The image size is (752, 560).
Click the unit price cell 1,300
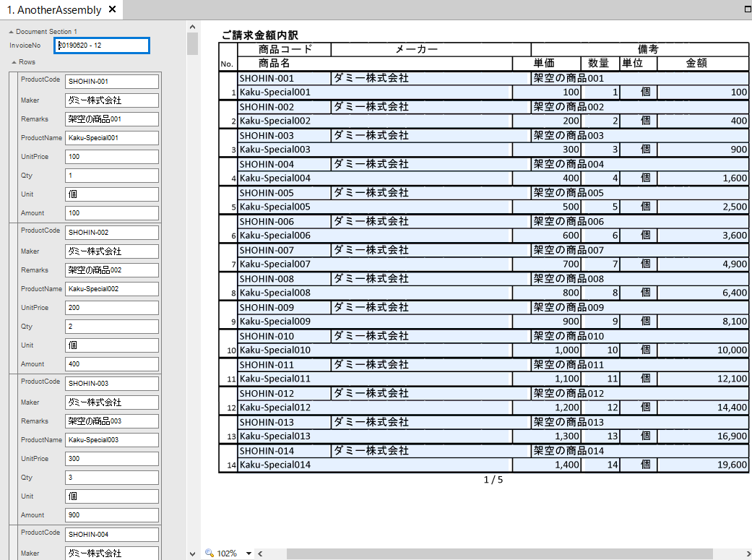pos(547,436)
